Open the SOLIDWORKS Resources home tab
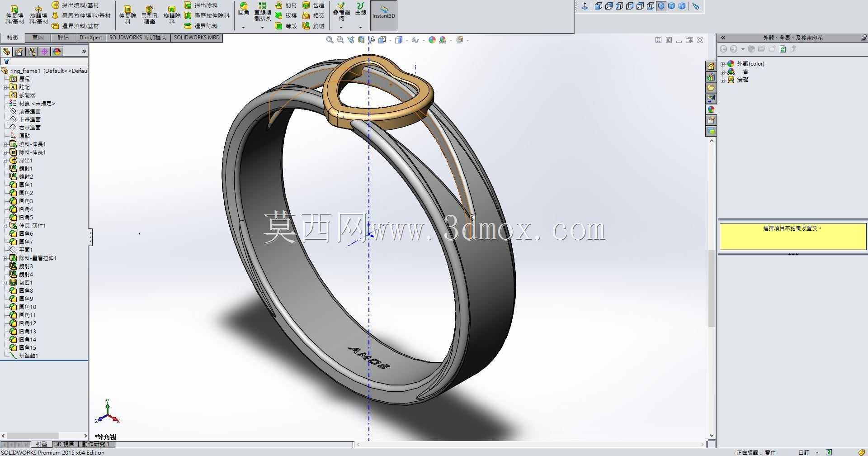Image resolution: width=868 pixels, height=456 pixels. click(711, 66)
